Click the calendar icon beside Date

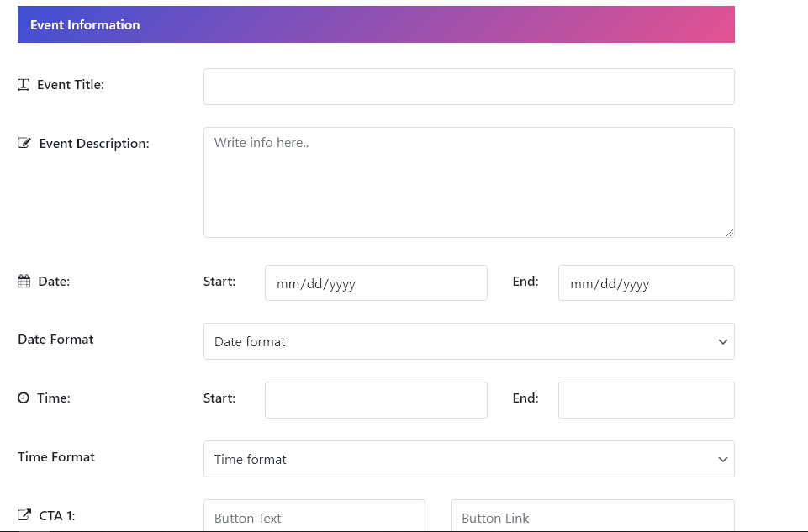click(x=24, y=282)
